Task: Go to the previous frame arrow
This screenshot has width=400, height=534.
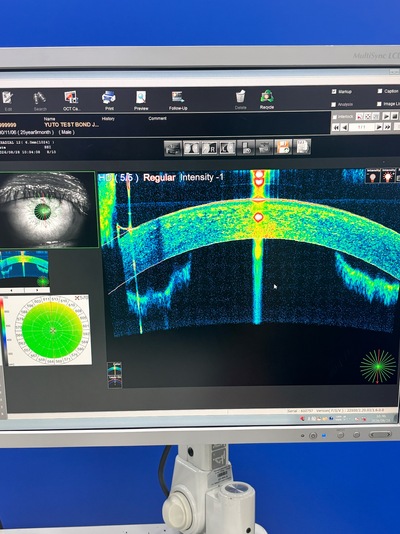Action: click(x=344, y=127)
